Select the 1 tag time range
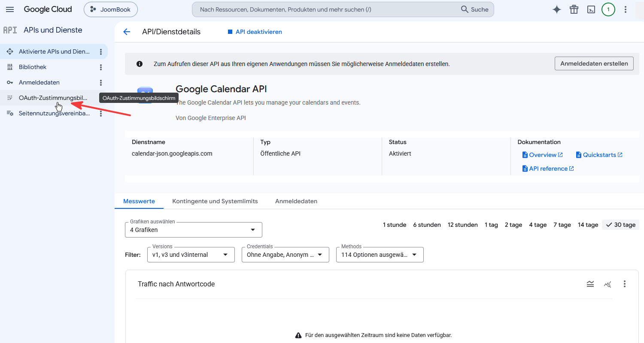This screenshot has width=644, height=343. click(x=491, y=225)
